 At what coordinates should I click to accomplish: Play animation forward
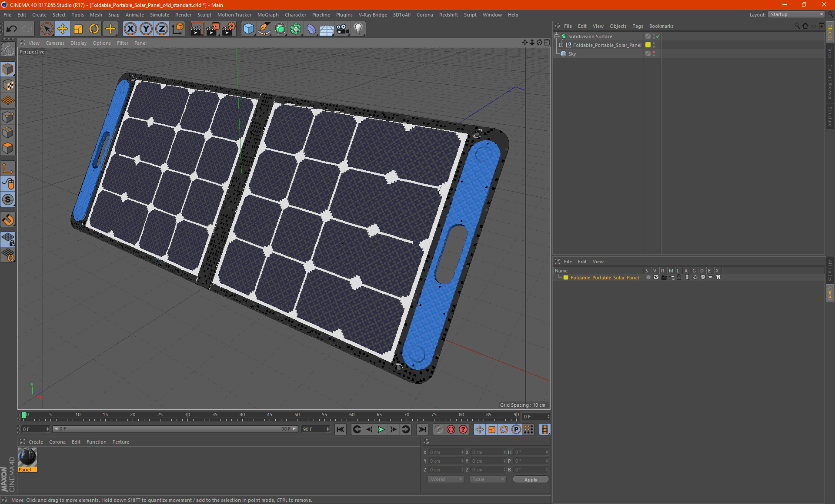click(381, 429)
